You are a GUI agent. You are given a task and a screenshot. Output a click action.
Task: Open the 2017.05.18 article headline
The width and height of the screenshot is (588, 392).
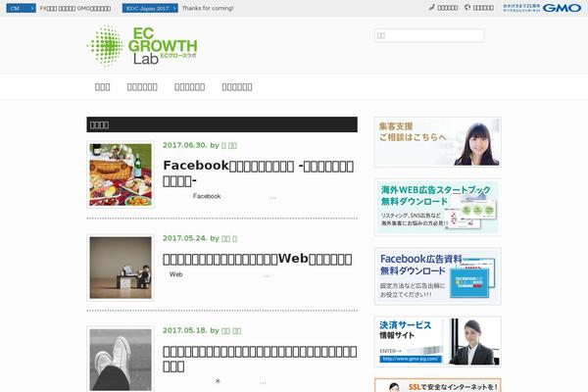coord(260,359)
